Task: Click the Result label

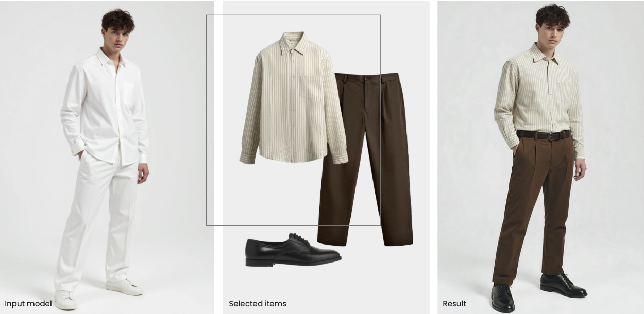Action: click(x=454, y=304)
